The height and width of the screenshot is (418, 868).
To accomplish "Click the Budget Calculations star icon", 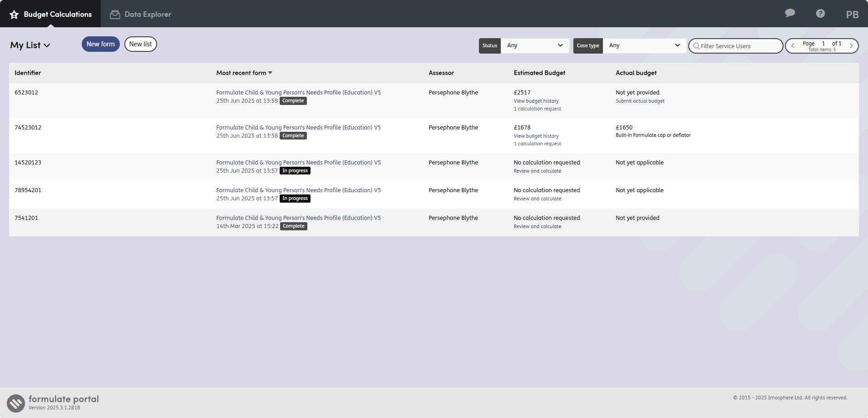I will click(14, 15).
